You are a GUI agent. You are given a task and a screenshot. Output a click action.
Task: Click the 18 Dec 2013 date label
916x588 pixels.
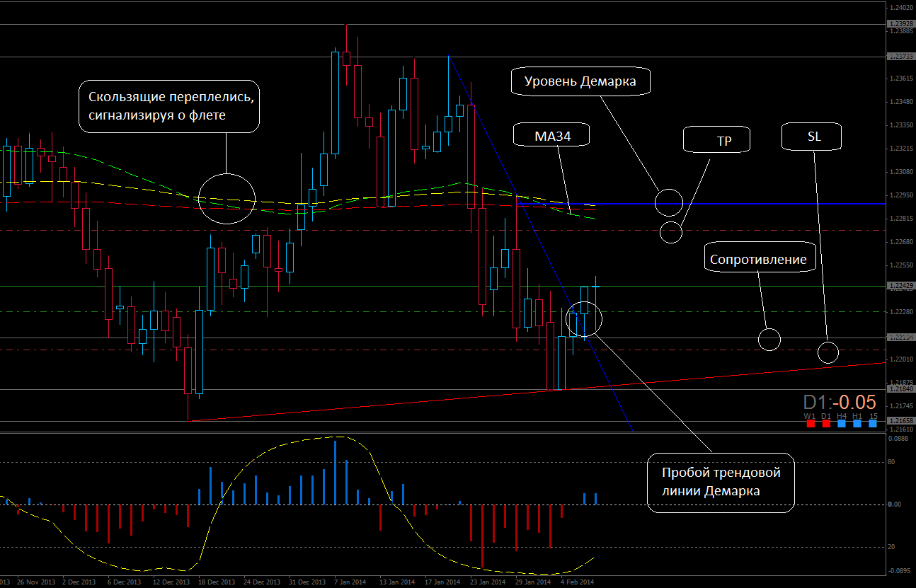(216, 582)
